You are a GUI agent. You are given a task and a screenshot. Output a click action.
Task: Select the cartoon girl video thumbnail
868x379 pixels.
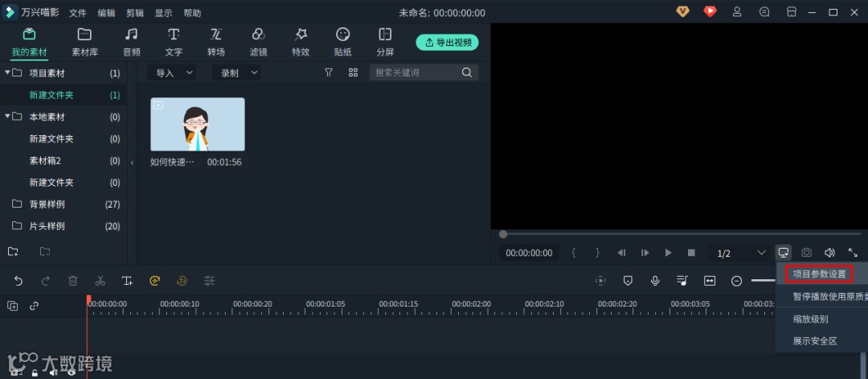pos(198,124)
